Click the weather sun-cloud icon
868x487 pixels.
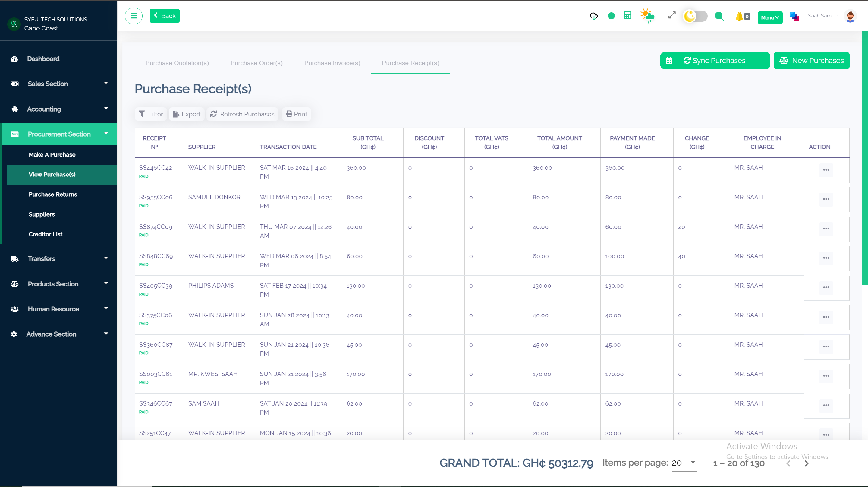647,16
